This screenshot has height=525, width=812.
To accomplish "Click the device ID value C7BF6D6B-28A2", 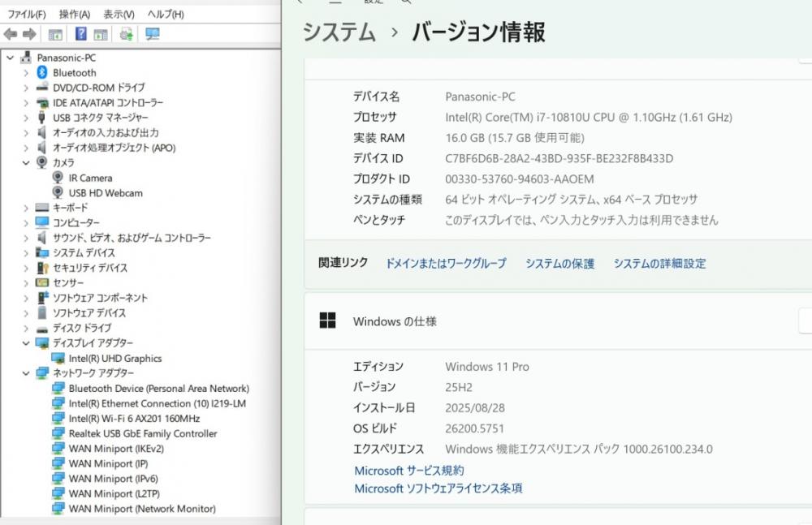I will pos(559,158).
